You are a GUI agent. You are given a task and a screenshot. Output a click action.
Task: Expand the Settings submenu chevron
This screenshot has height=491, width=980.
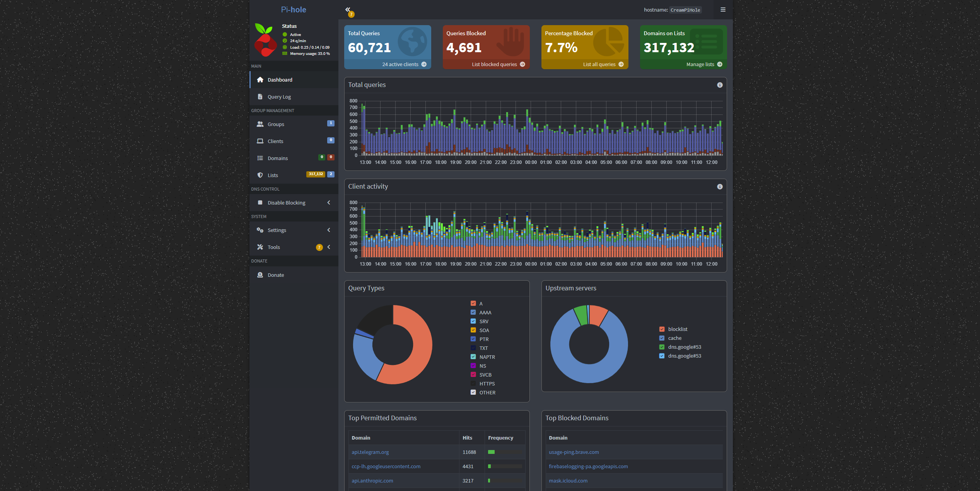(329, 230)
